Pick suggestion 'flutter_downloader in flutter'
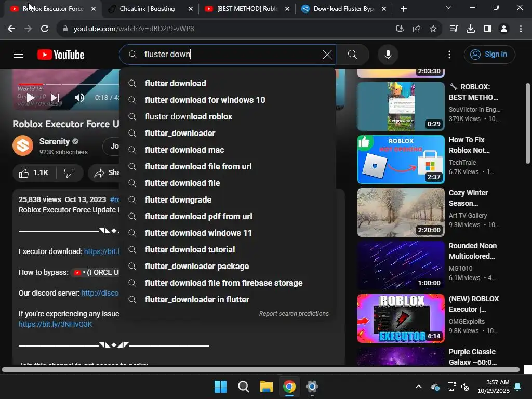This screenshot has width=532, height=399. click(x=228, y=299)
